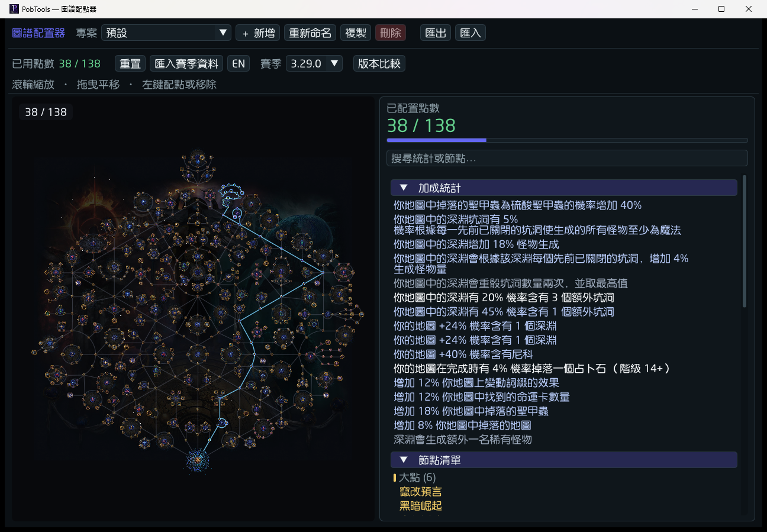Click the 複製 button

pyautogui.click(x=356, y=33)
